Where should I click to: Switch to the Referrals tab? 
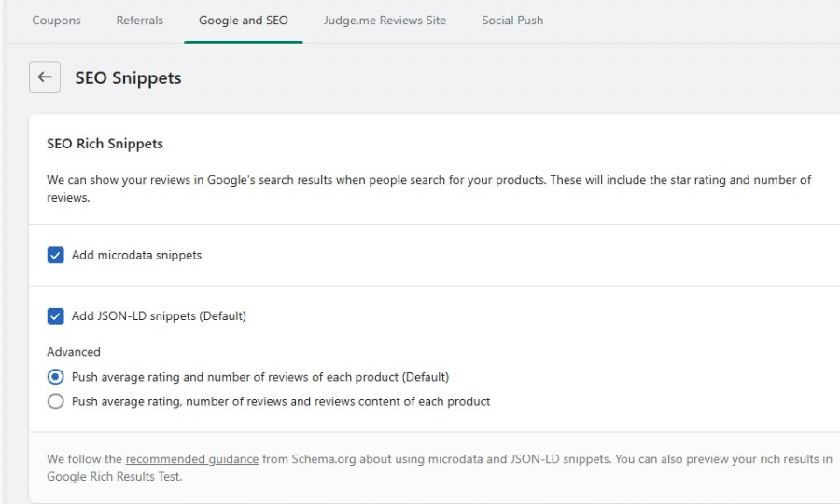[140, 21]
